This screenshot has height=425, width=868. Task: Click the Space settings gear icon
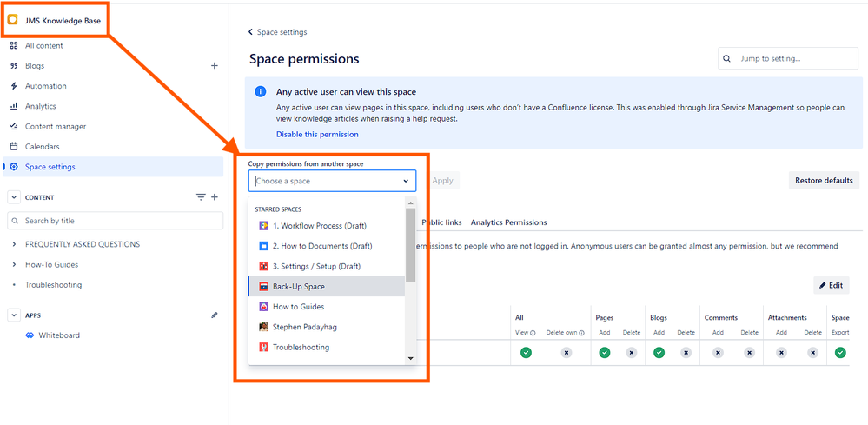(x=15, y=167)
